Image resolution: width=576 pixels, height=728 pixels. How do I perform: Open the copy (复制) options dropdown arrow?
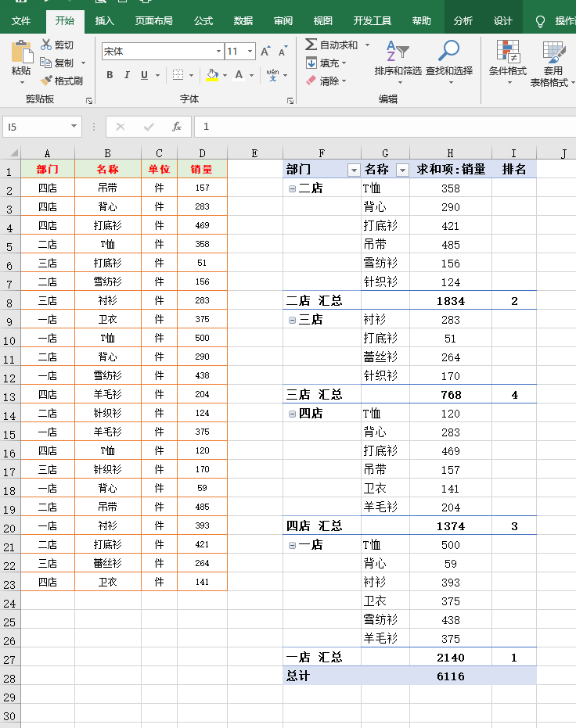point(83,63)
